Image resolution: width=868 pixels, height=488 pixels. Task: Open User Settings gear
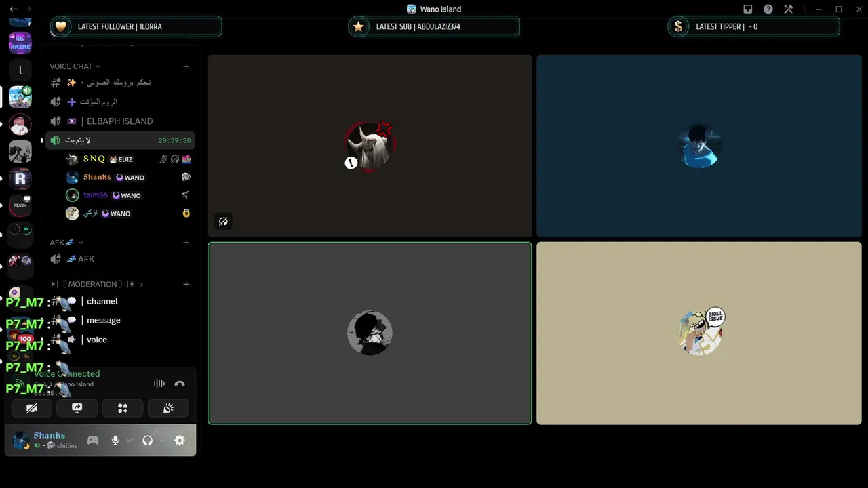(180, 441)
